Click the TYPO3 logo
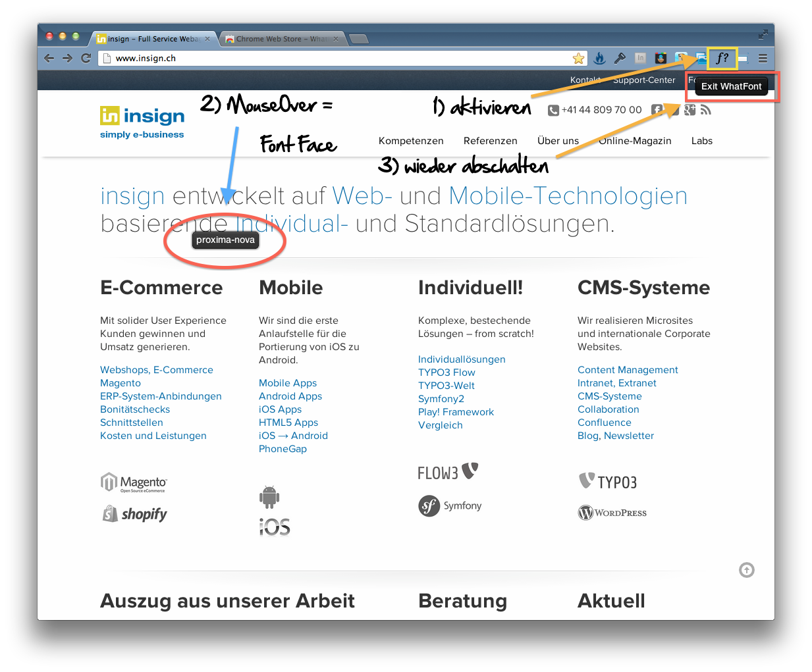The height and width of the screenshot is (672, 812). coord(608,482)
